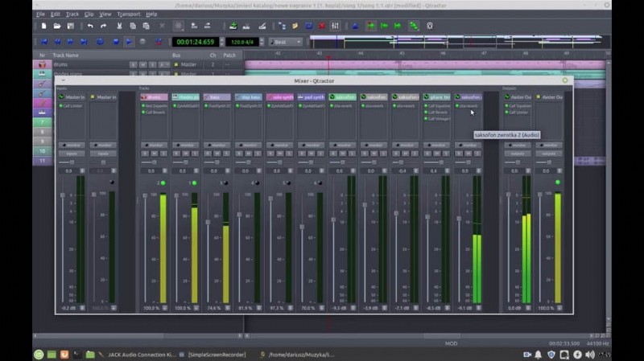Open JACK Audio Connection Kit in taskbar
Viewport: 644px width, 361px height.
coord(137,355)
